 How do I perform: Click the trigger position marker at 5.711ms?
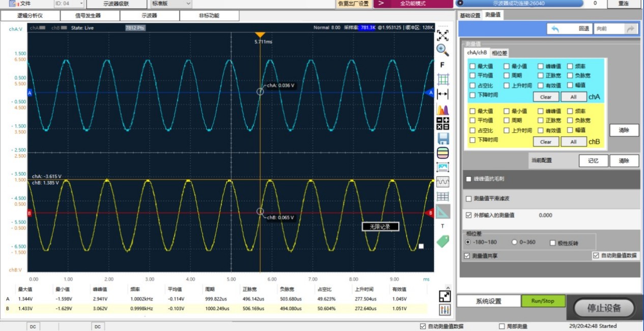coord(260,34)
